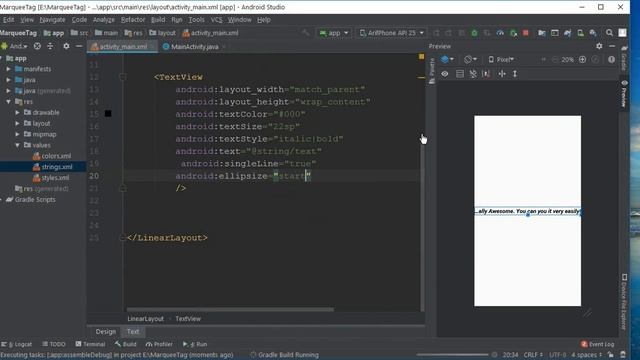Click TextView in the layout breadcrumb
The image size is (640, 360).
pyautogui.click(x=188, y=319)
